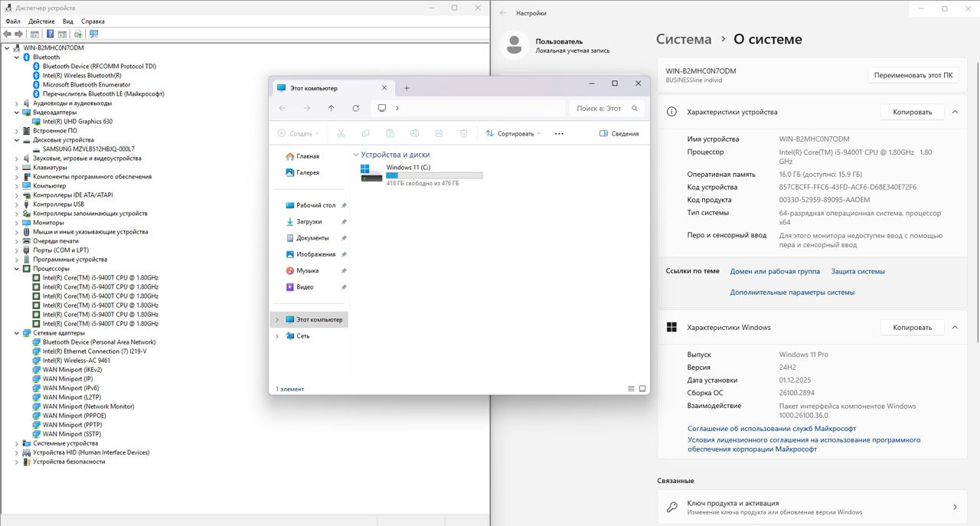This screenshot has width=980, height=526.
Task: Select Intel(R) Wireless-AC 9461 network adapter
Action: coord(76,361)
